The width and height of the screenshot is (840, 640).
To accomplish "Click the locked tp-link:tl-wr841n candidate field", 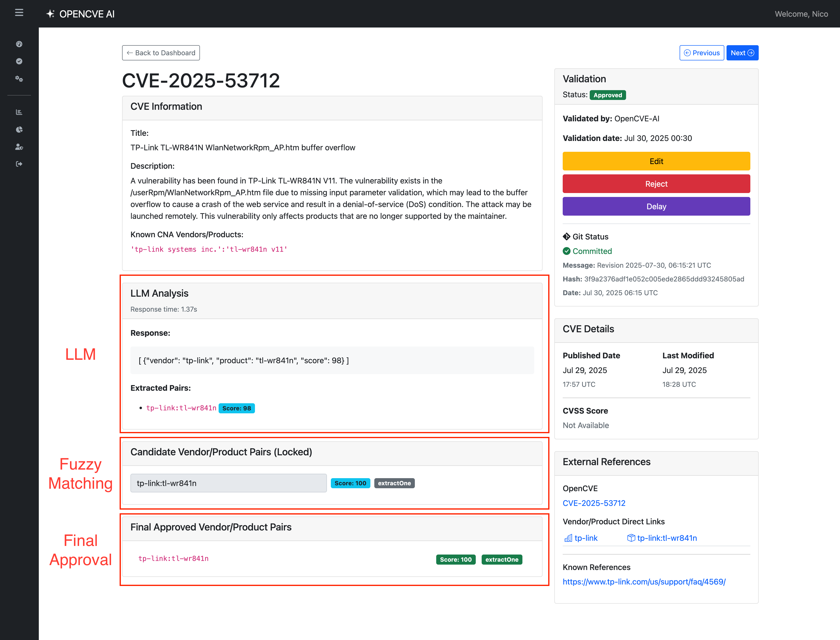I will [x=229, y=483].
